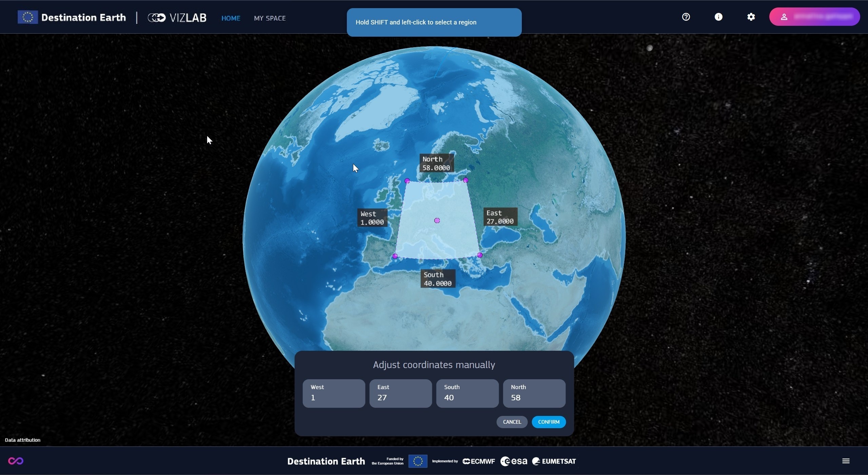The image size is (868, 475).
Task: Focus the West coordinate field
Action: coord(334,394)
